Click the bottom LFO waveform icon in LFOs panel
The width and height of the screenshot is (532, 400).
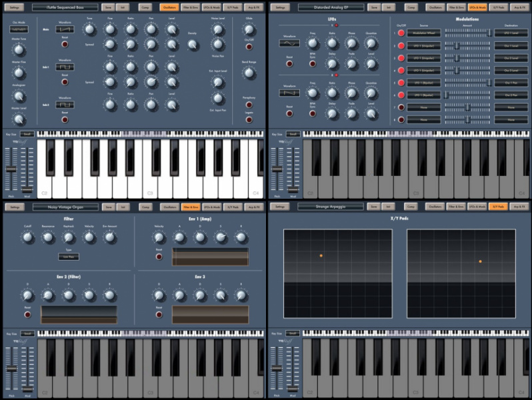click(x=289, y=93)
